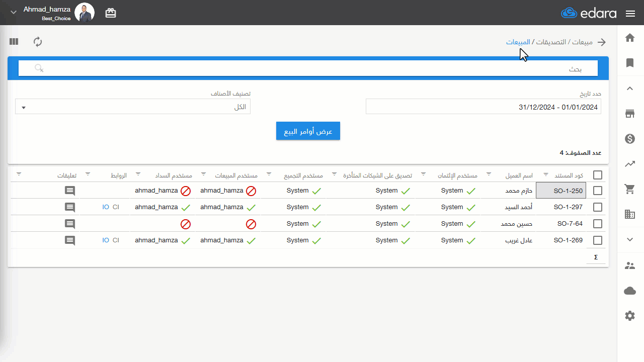Viewport: 644px width, 362px height.
Task: Open the bookmarks sidebar icon
Action: (630, 63)
